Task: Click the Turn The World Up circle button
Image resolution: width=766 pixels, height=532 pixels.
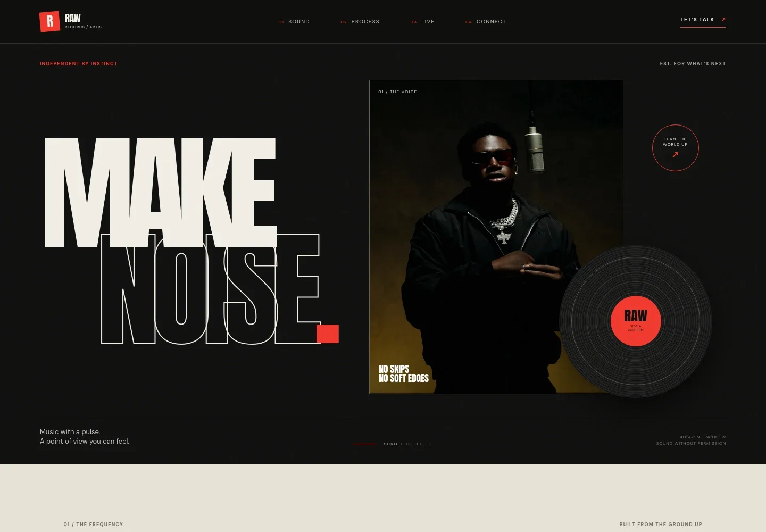Action: tap(676, 148)
